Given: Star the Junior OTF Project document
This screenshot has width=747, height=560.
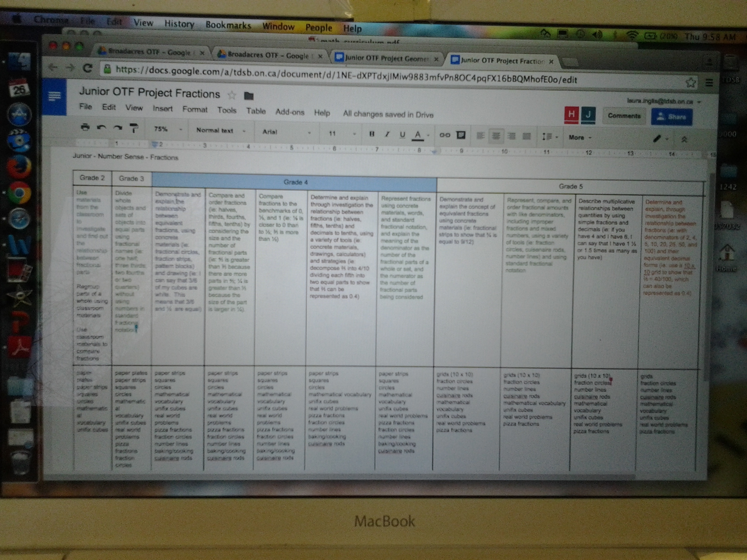Looking at the screenshot, I should [232, 96].
